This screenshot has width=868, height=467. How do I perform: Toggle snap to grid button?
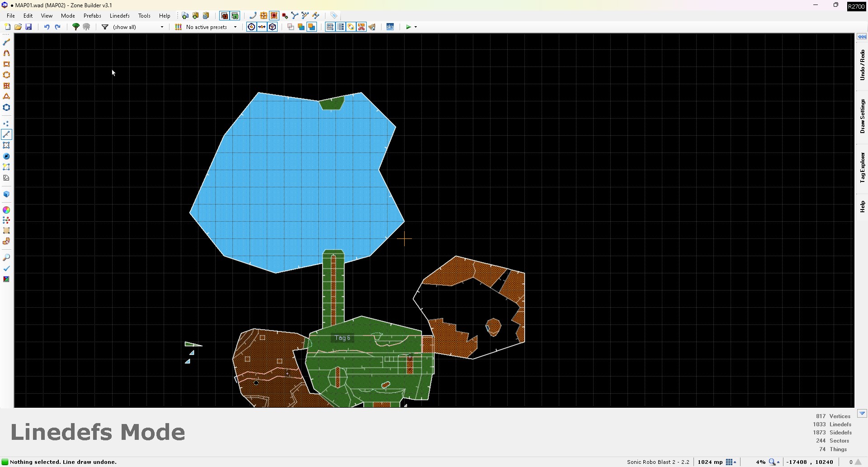pos(330,27)
